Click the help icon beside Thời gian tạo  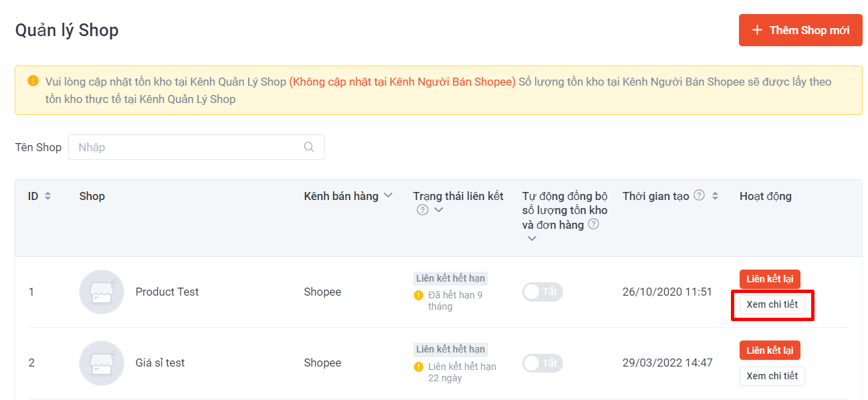(697, 195)
